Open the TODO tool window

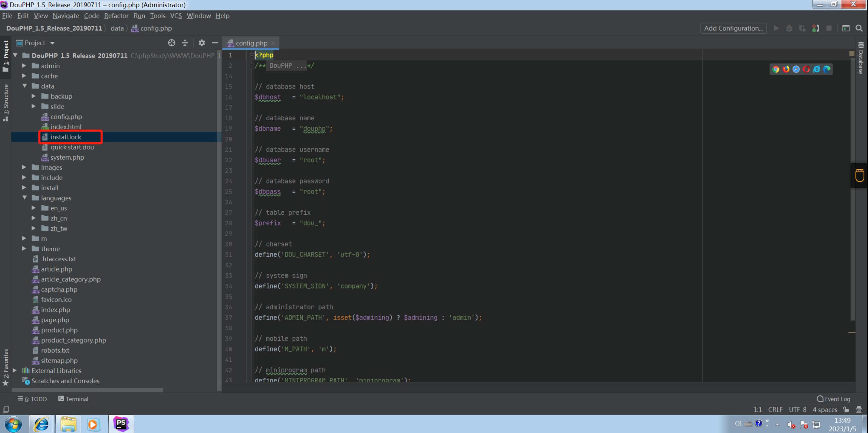32,399
